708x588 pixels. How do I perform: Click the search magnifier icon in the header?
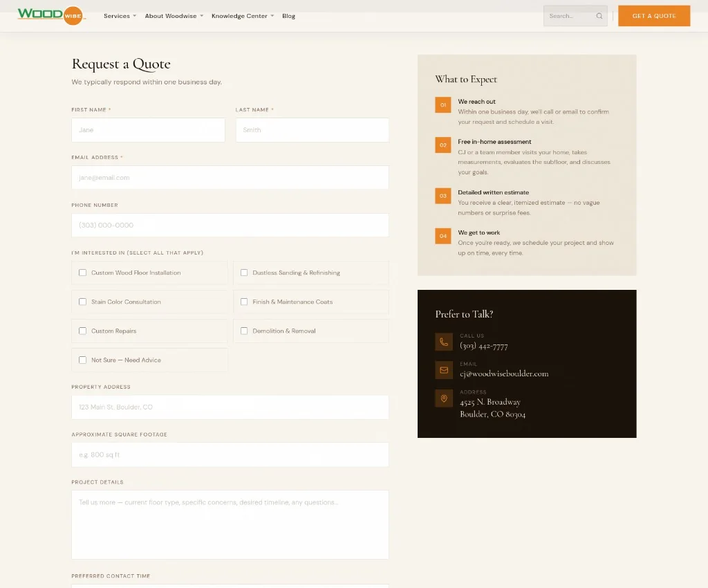click(599, 15)
